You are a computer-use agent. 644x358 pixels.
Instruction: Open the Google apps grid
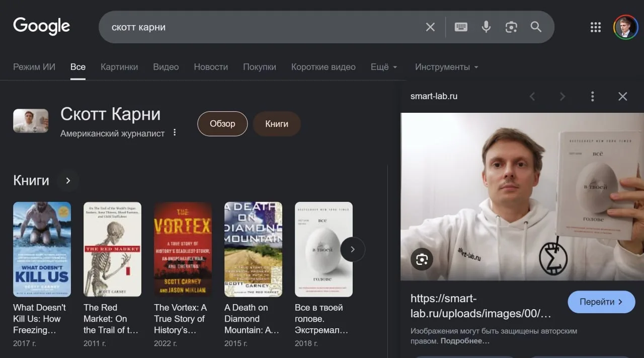click(596, 27)
